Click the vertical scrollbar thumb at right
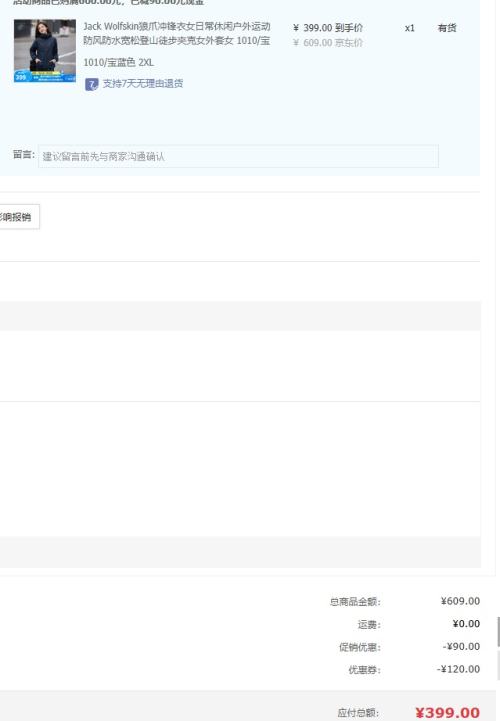 498,632
